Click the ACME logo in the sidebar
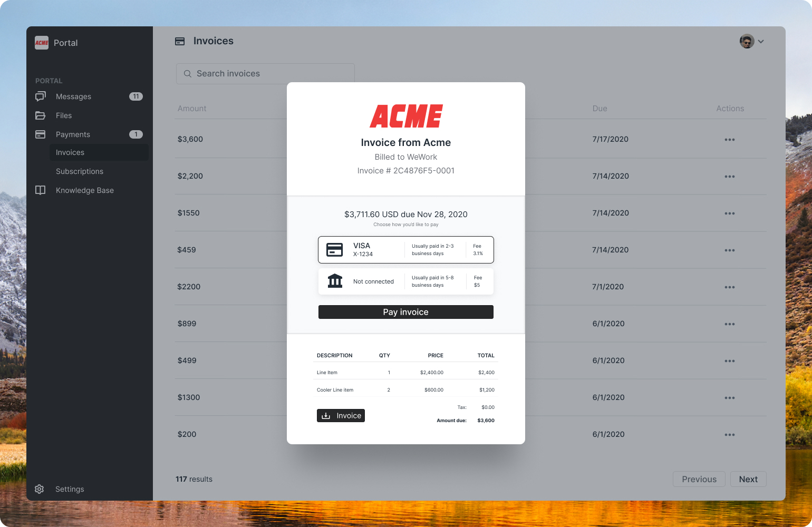812x527 pixels. tap(42, 43)
